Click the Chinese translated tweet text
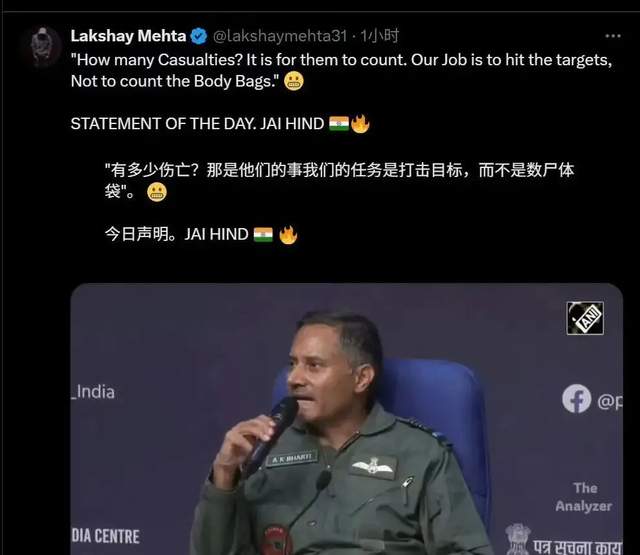 (x=340, y=181)
